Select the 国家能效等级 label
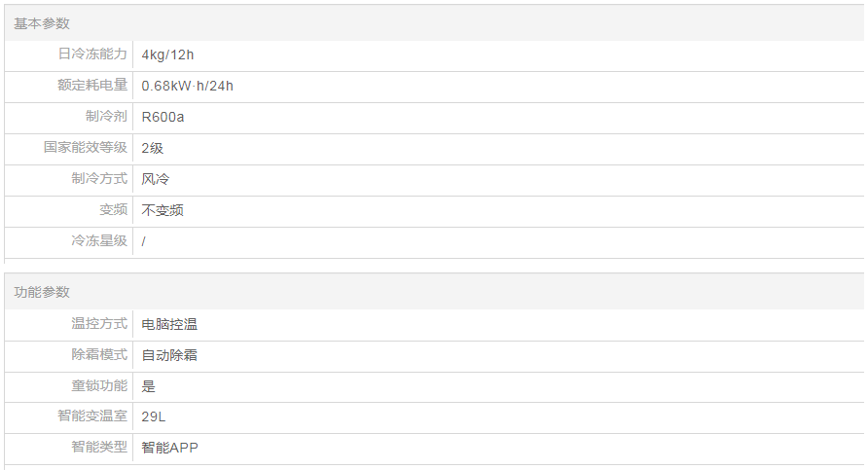The width and height of the screenshot is (868, 470). tap(86, 148)
